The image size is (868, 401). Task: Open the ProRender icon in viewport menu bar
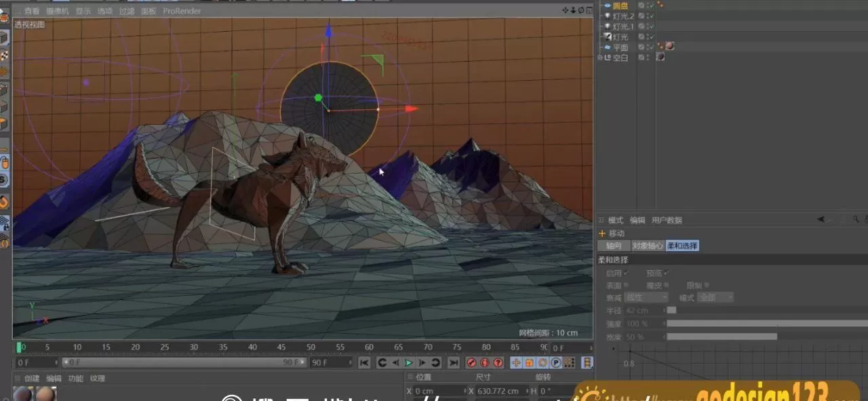tap(182, 11)
